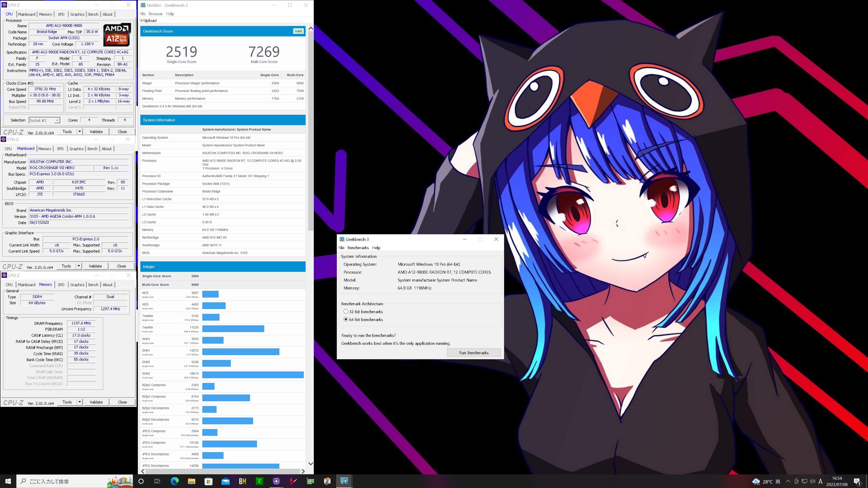Screen dimensions: 868x488
Task: Click Validate in Memory CPU-Z window
Action: point(96,402)
